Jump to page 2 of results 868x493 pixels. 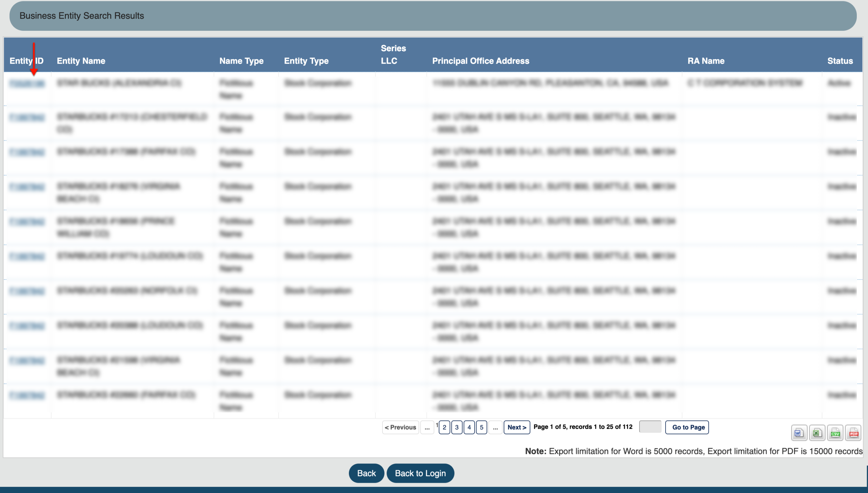pos(445,427)
